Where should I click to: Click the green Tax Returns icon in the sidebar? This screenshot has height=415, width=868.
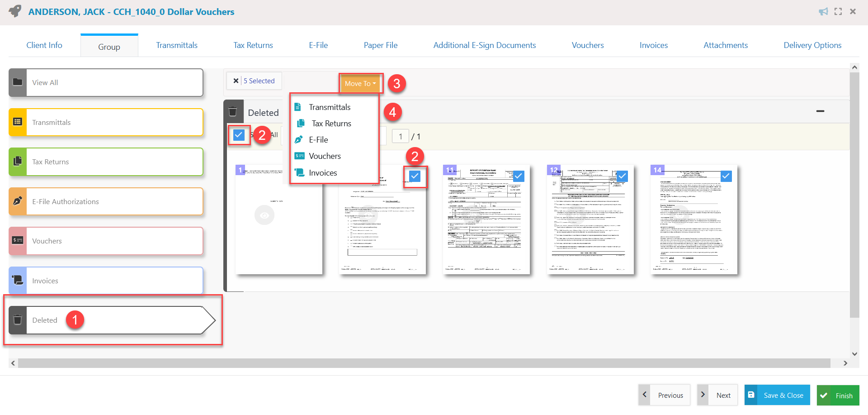tap(18, 162)
